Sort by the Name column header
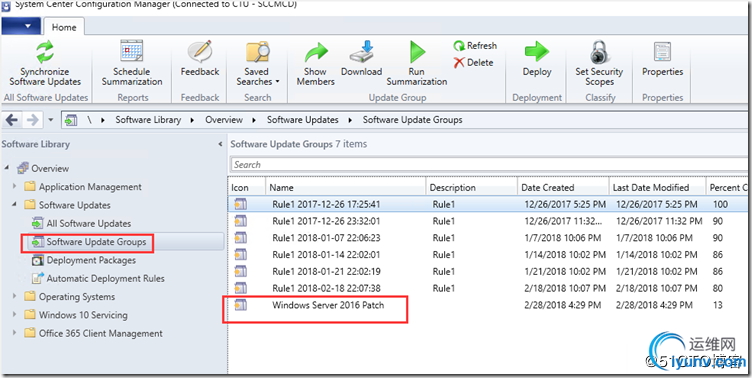This screenshot has width=752, height=378. click(x=346, y=188)
